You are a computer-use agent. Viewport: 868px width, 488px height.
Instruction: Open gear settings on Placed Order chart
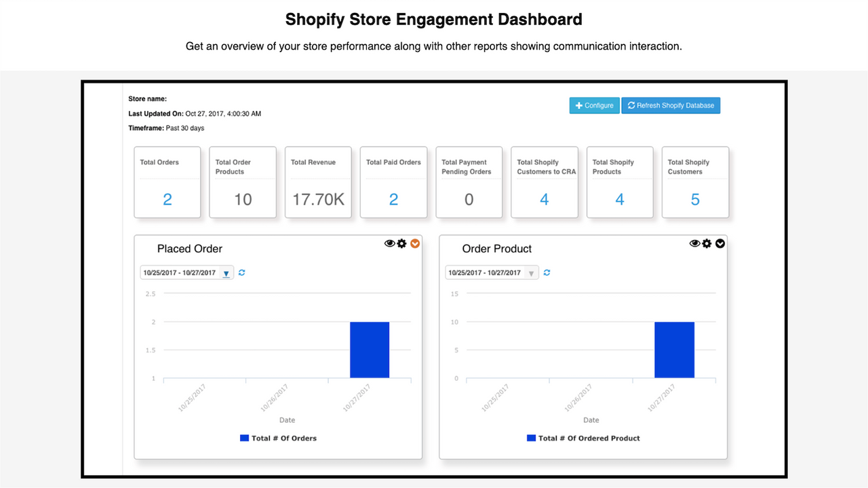coord(401,243)
